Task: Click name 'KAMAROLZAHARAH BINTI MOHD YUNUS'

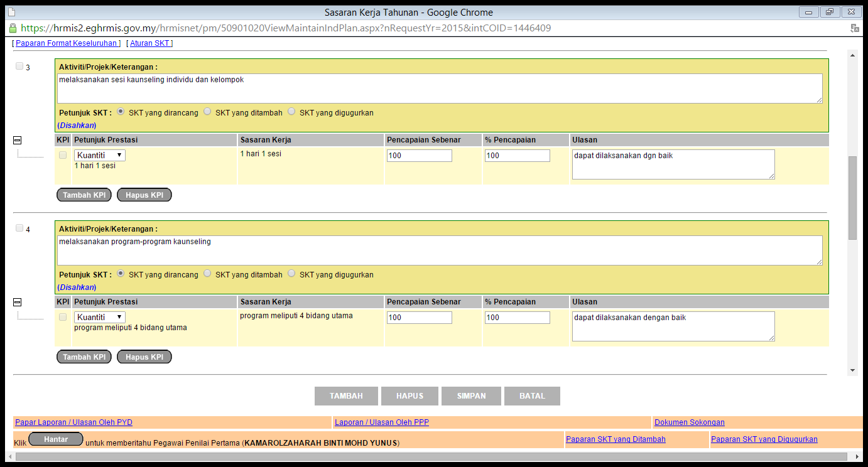Action: (321, 443)
